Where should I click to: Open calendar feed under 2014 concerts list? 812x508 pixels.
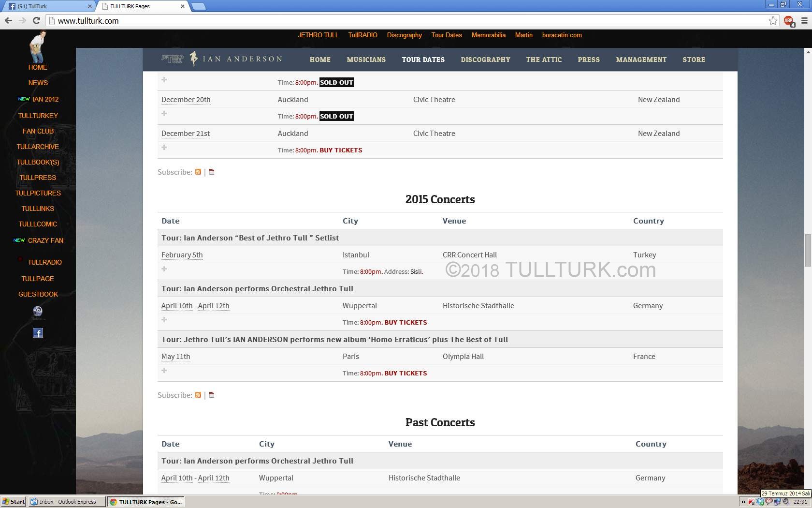pyautogui.click(x=211, y=172)
